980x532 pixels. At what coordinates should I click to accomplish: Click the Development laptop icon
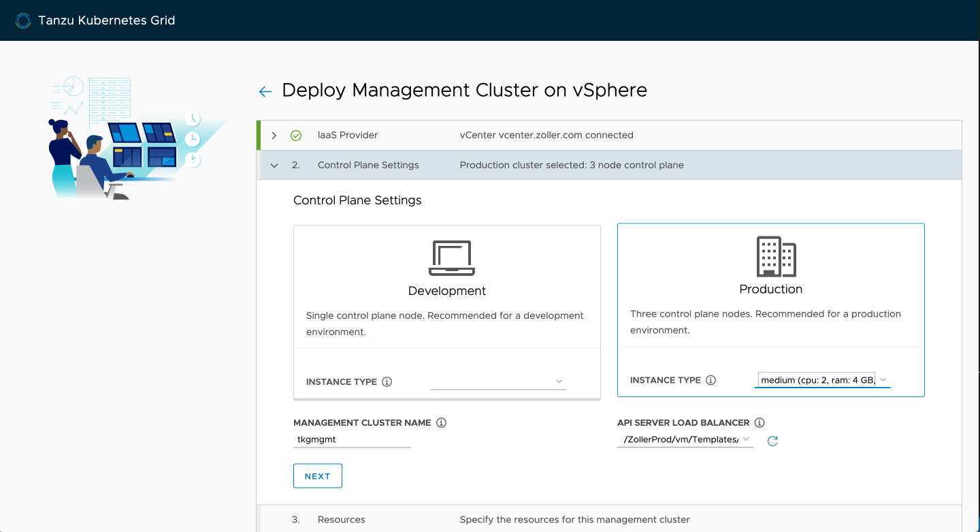click(452, 258)
